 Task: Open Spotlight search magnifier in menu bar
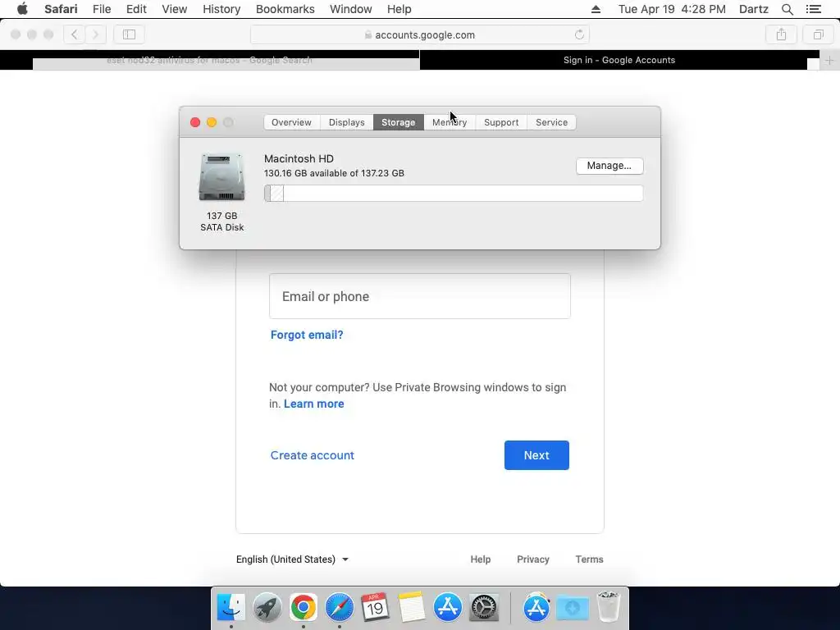pyautogui.click(x=787, y=9)
